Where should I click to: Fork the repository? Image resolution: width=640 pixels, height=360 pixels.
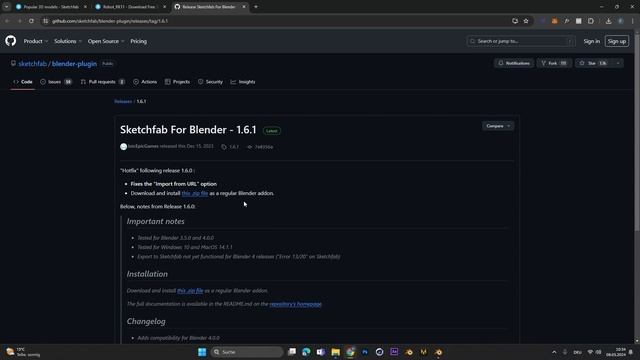tap(554, 63)
